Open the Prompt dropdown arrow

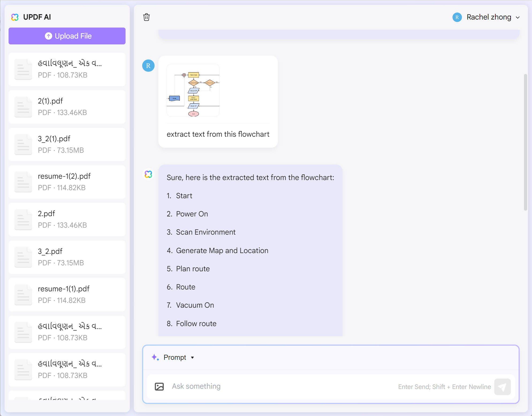click(192, 358)
